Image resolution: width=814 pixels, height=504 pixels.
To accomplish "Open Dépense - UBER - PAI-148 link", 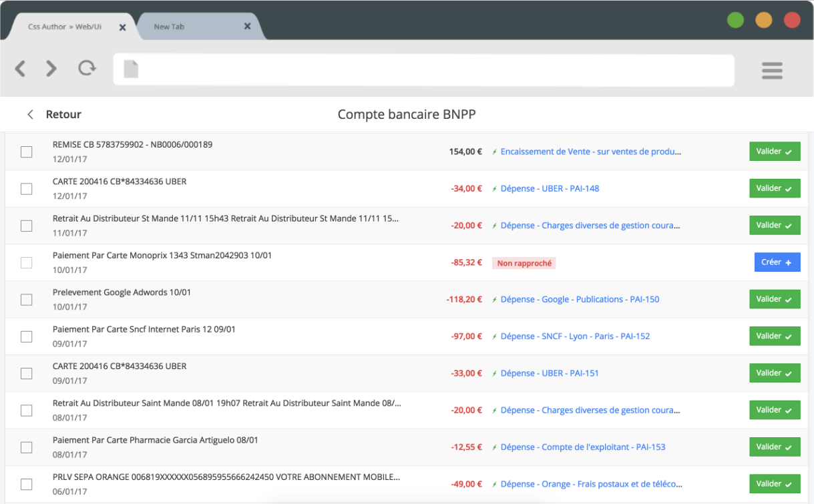I will coord(550,189).
